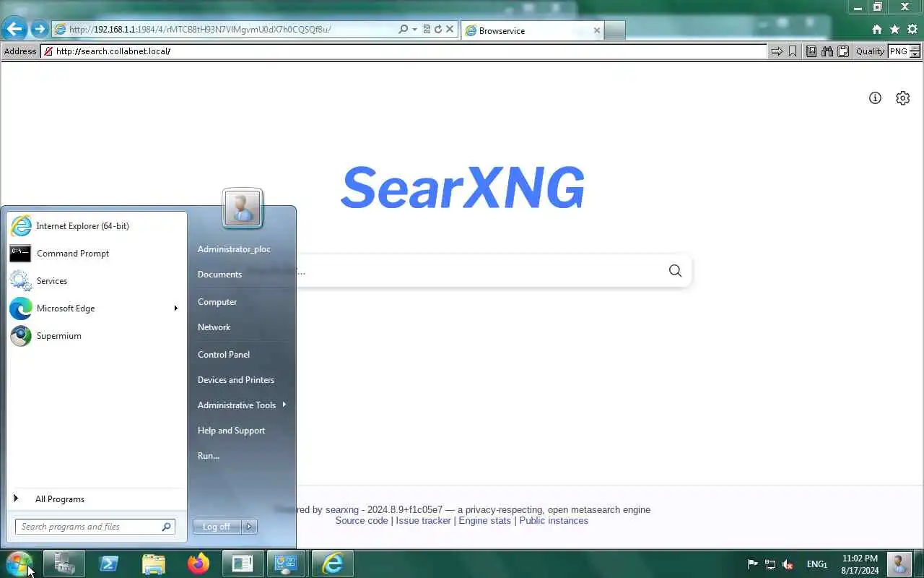This screenshot has width=924, height=578.
Task: Click Windows Start orb
Action: [x=19, y=564]
